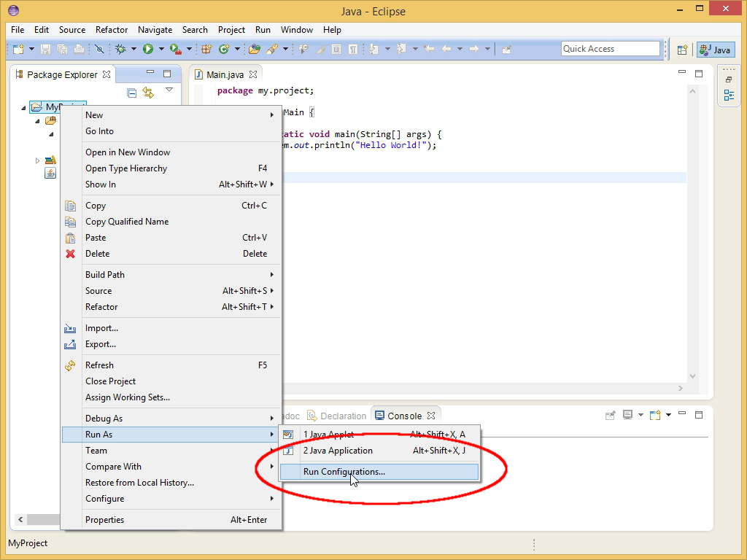This screenshot has width=747, height=560.
Task: Click the Search flashlight toolbar icon
Action: (272, 49)
